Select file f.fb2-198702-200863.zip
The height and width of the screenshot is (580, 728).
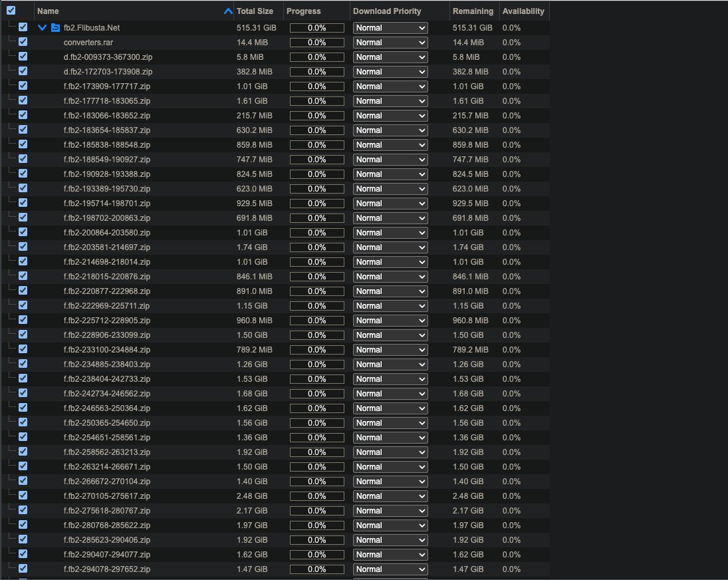[107, 217]
